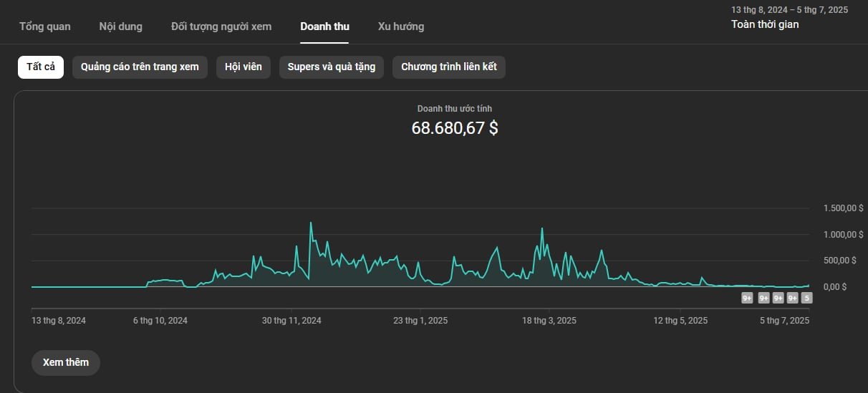The width and height of the screenshot is (868, 393).
Task: Open the Đối tượng người xem tab
Action: [221, 26]
